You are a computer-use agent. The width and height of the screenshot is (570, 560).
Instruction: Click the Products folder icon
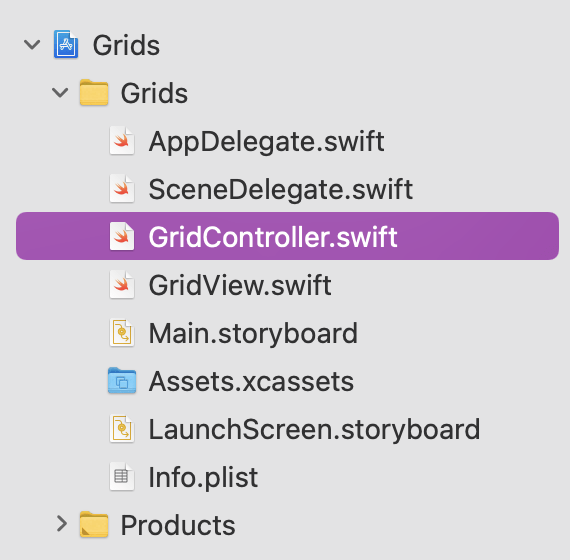[x=94, y=524]
